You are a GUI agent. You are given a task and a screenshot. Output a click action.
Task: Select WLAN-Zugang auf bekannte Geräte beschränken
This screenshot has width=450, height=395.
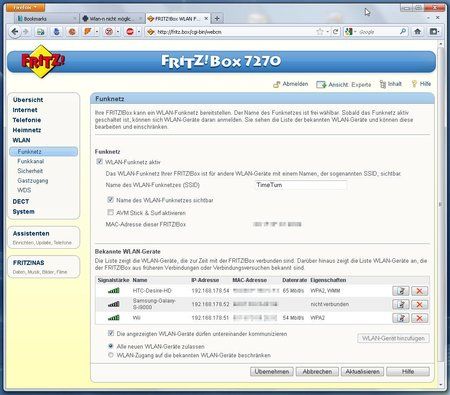111,355
